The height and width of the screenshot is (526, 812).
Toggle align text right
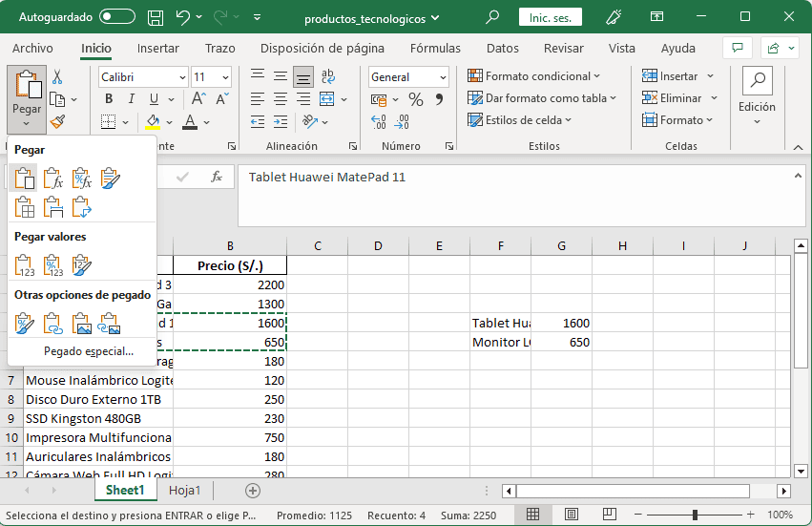pos(302,98)
